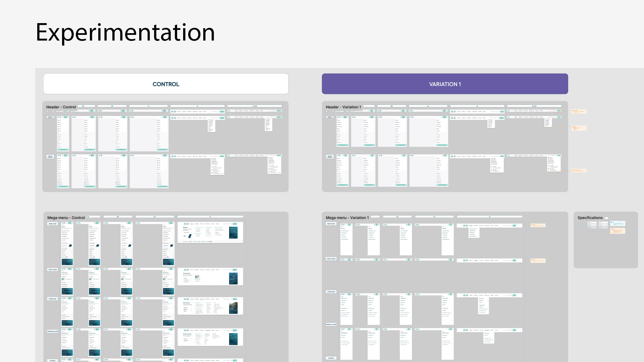Viewport: 644px width, 362px height.
Task: Click HELP & CONTACT label in Header Control
Action: click(50, 157)
